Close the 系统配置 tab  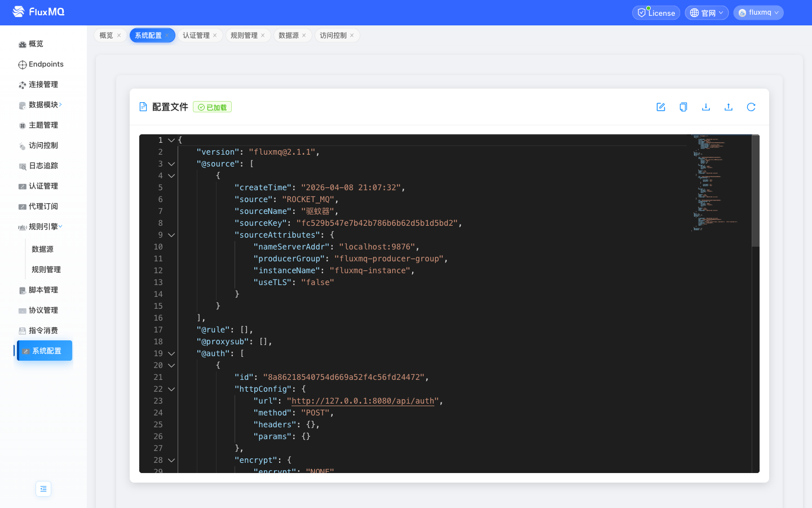pyautogui.click(x=167, y=35)
